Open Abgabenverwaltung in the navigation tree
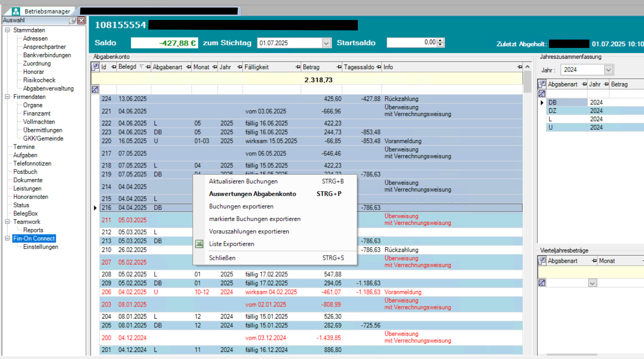Image resolution: width=644 pixels, height=359 pixels. coord(48,88)
